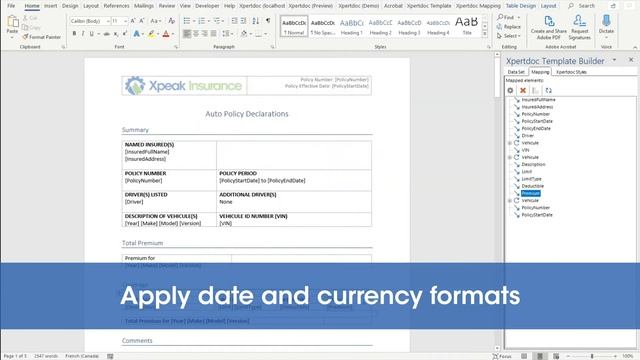This screenshot has height=360, width=640.
Task: Toggle bold formatting
Action: (x=74, y=34)
